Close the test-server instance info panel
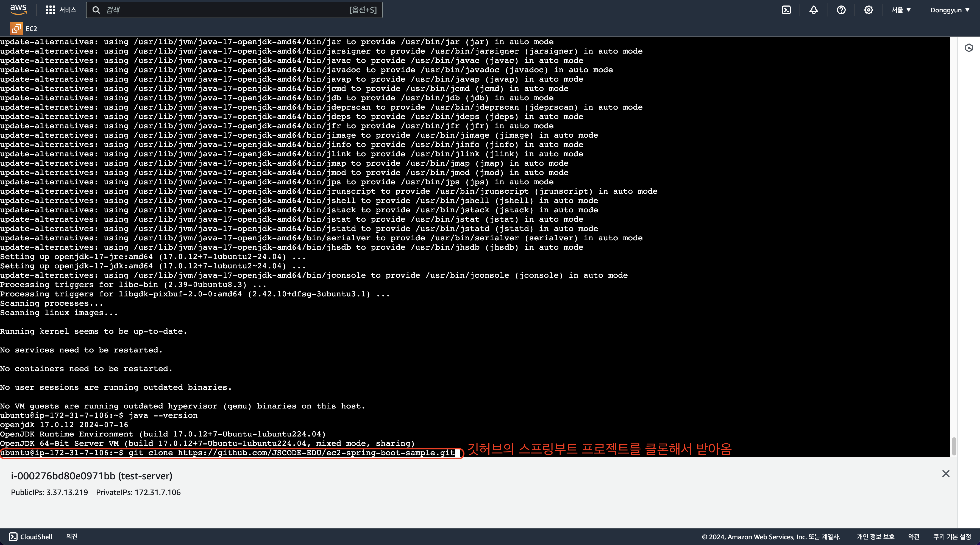This screenshot has width=980, height=545. (946, 474)
